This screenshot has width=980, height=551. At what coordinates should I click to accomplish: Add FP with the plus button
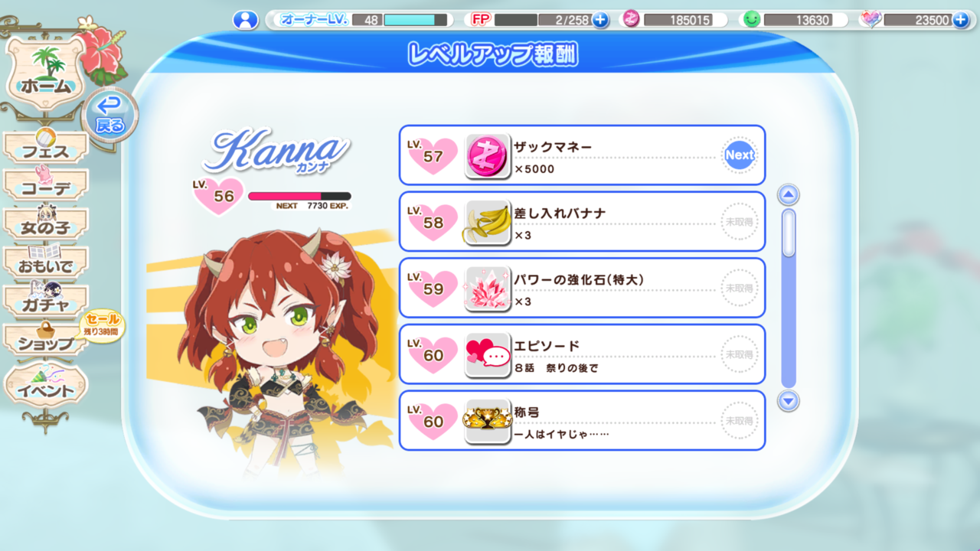pos(600,20)
